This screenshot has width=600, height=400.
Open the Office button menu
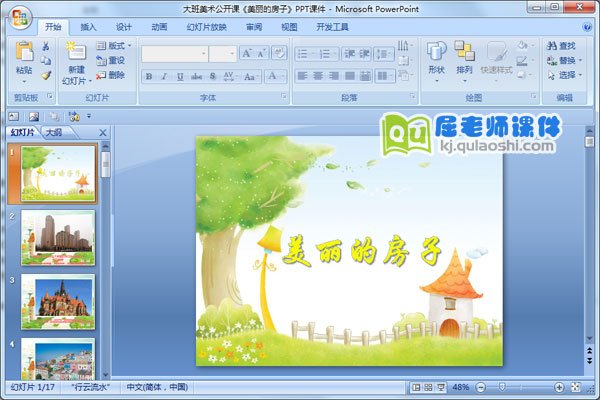20,18
